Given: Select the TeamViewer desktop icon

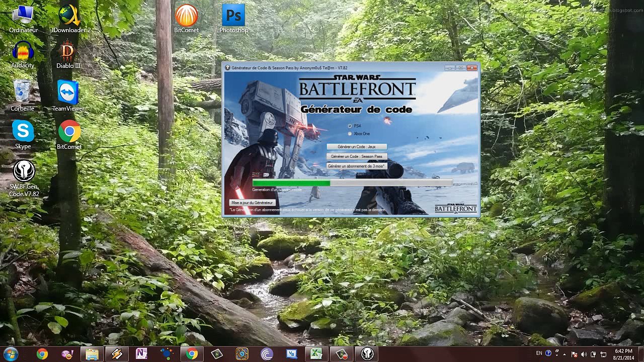Looking at the screenshot, I should click(68, 96).
